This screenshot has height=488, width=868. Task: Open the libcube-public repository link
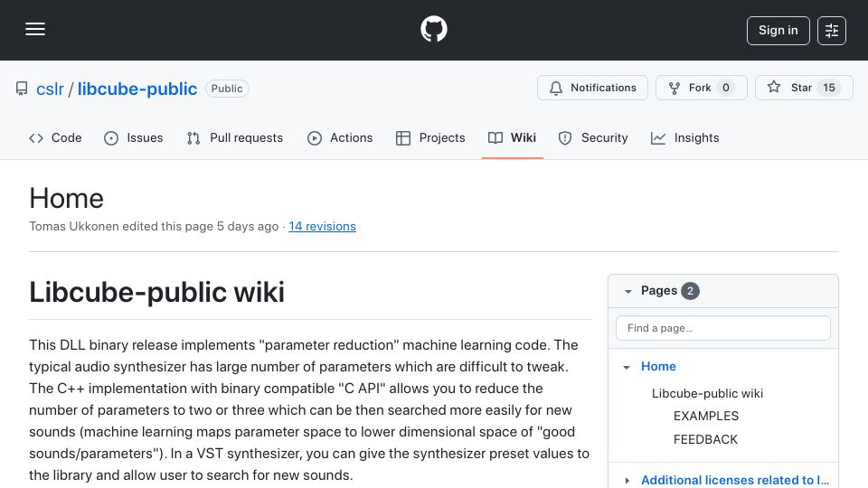[137, 89]
